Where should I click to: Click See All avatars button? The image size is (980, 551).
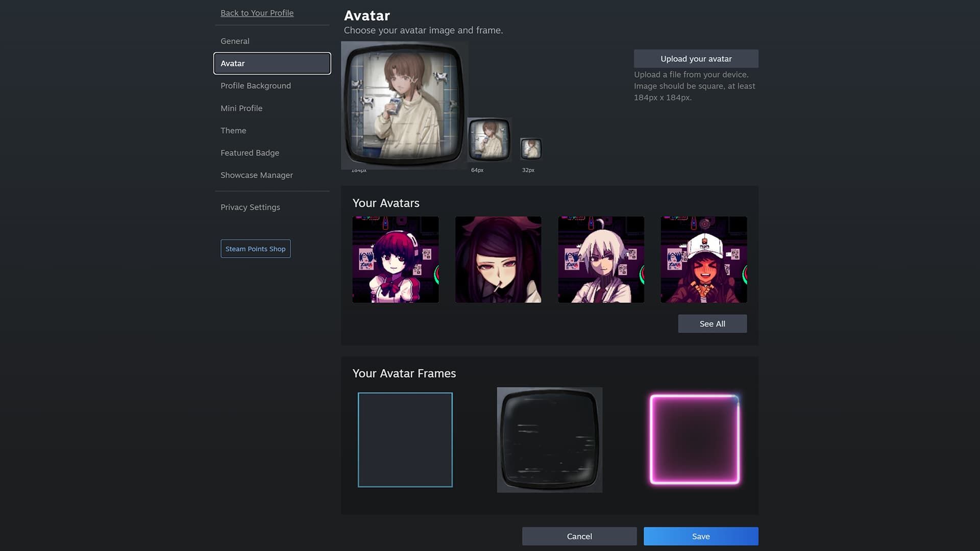click(x=712, y=323)
